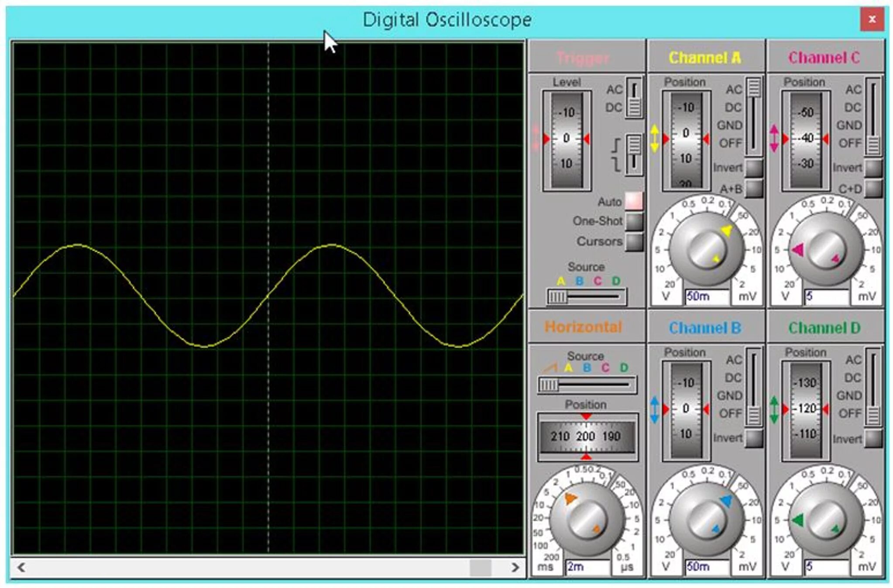This screenshot has width=893, height=588.
Task: Click right arrow of waveform scrollbar
Action: tap(515, 567)
